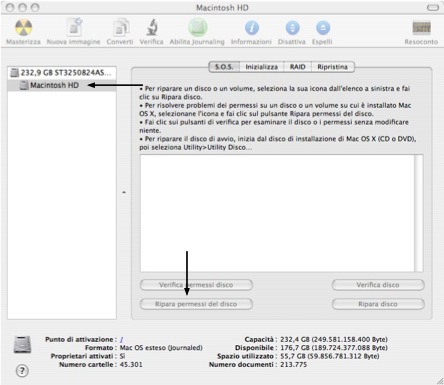The height and width of the screenshot is (385, 444).
Task: Click the Ripara disco button
Action: (x=378, y=304)
